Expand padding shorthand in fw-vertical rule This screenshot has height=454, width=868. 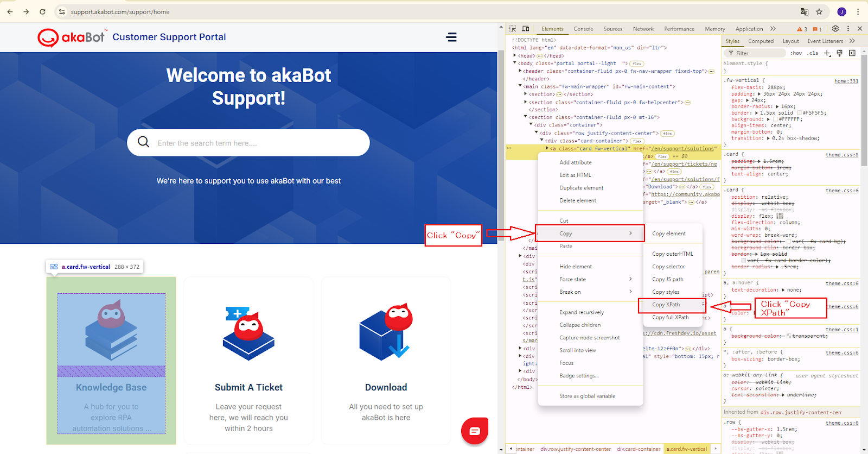759,94
